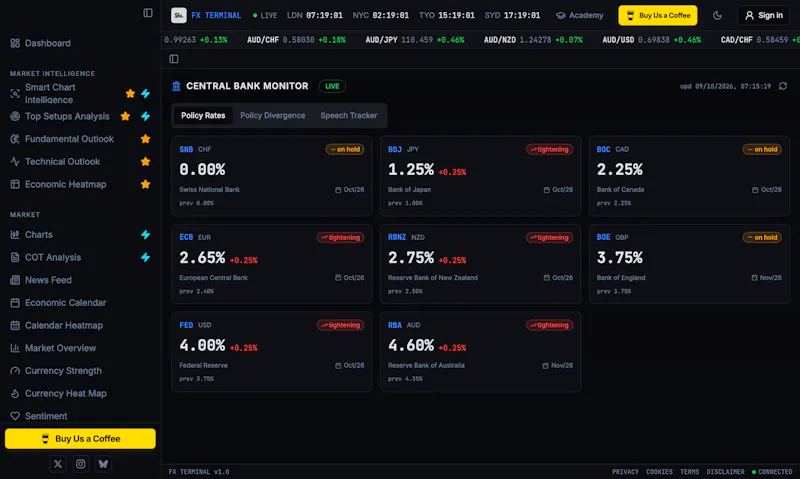
Task: Open the Speech Tracker tab
Action: coord(349,115)
